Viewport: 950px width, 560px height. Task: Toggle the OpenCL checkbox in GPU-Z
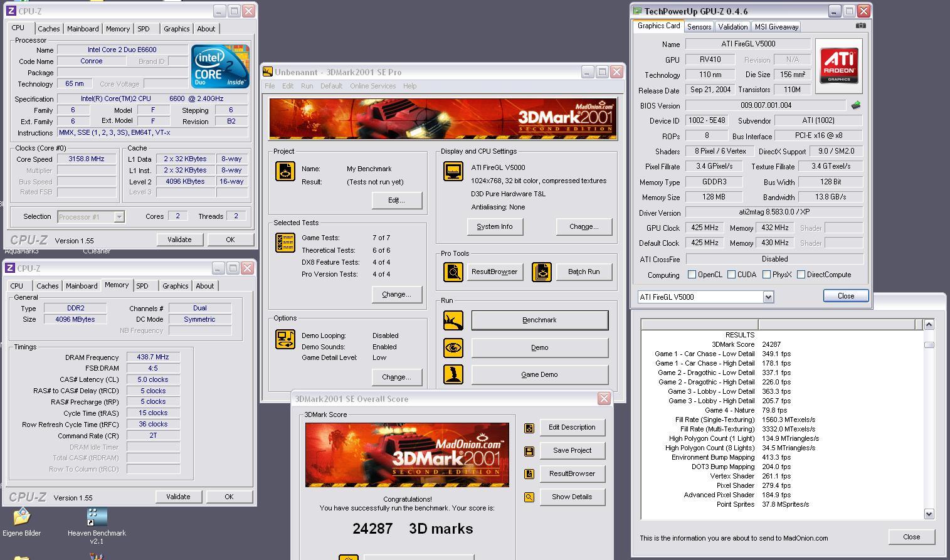(x=692, y=275)
